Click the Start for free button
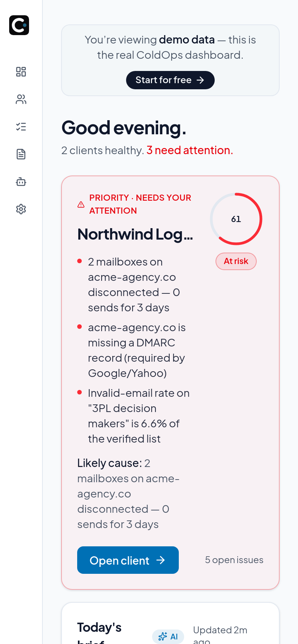Image resolution: width=298 pixels, height=644 pixels. click(170, 80)
